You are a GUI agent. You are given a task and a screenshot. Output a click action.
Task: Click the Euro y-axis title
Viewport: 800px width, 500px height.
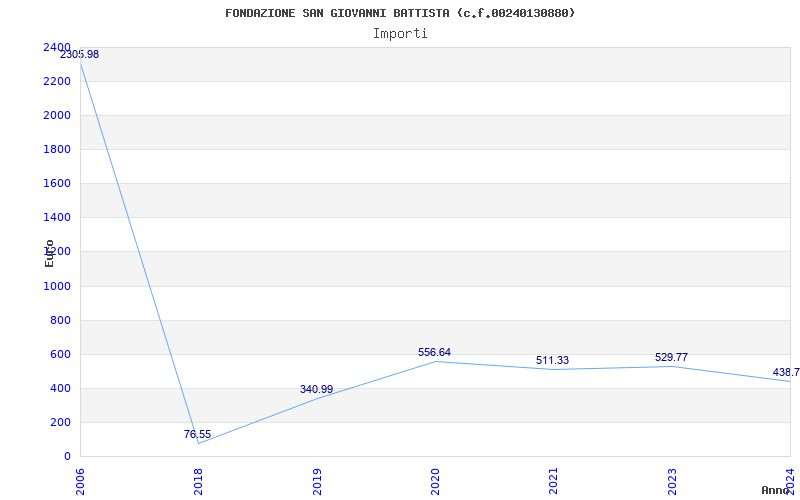click(x=49, y=253)
